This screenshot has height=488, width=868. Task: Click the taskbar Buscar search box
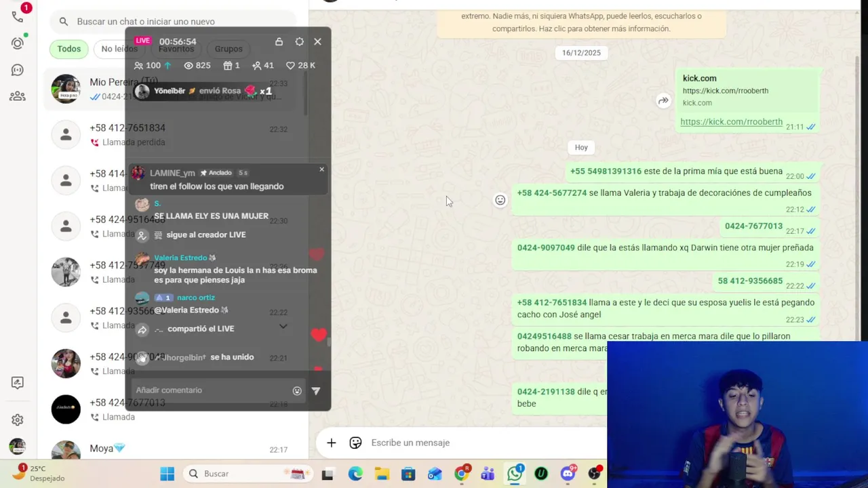pyautogui.click(x=248, y=474)
